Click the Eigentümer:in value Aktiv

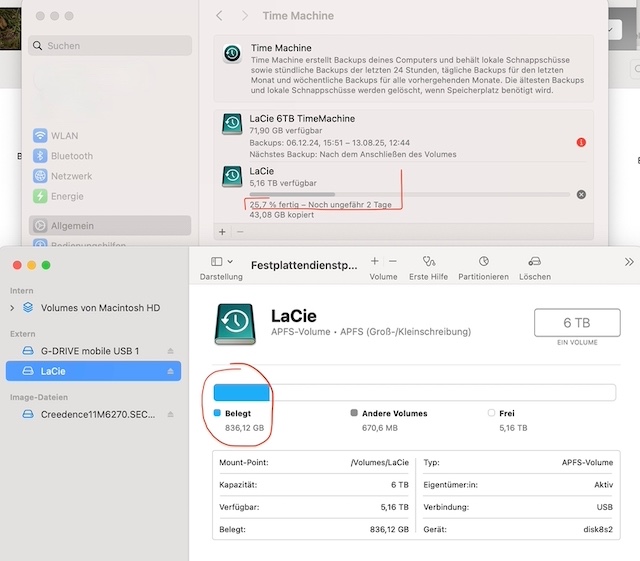[604, 485]
